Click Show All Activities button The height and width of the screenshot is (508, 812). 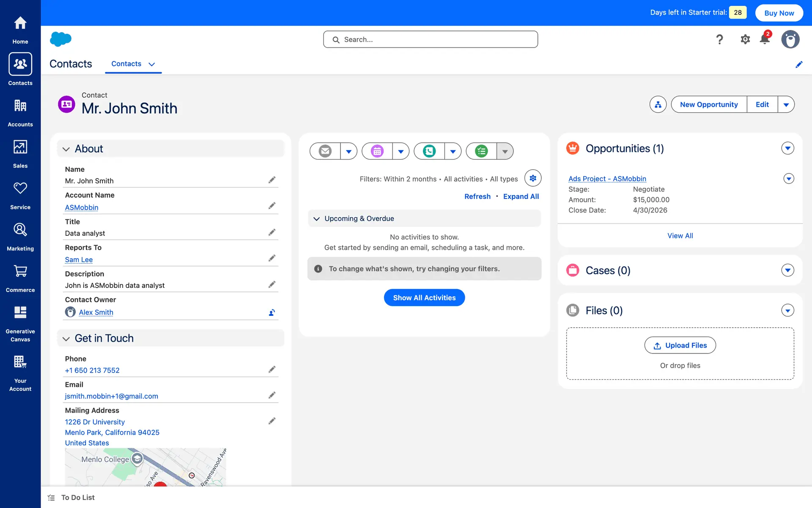coord(424,298)
